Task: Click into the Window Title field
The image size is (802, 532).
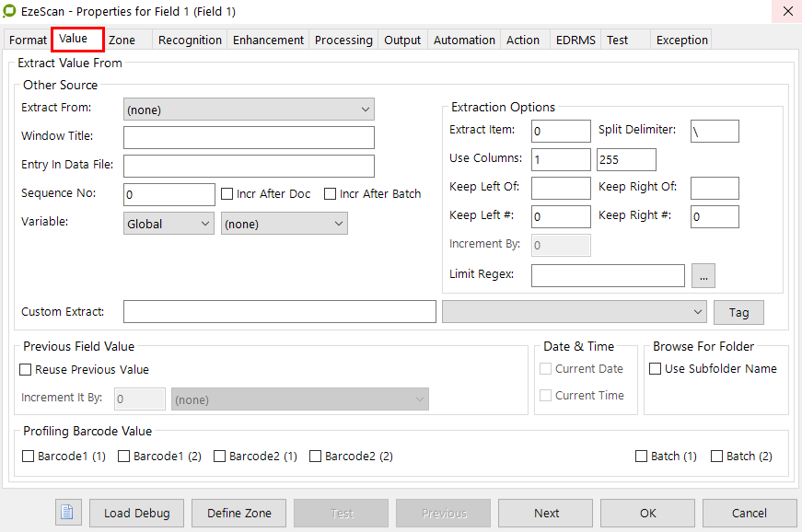Action: (249, 138)
